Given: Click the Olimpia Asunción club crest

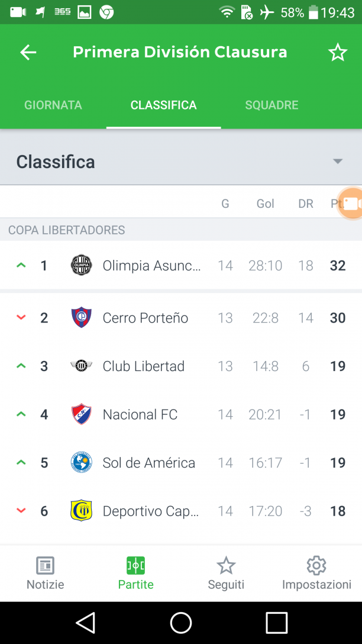Looking at the screenshot, I should [x=81, y=265].
